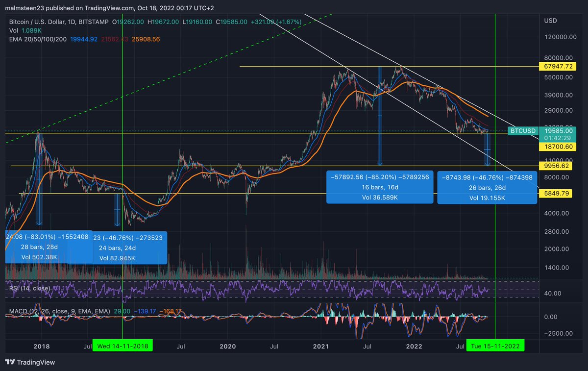Click the 120000.00 price axis label
This screenshot has width=588, height=371.
click(560, 37)
